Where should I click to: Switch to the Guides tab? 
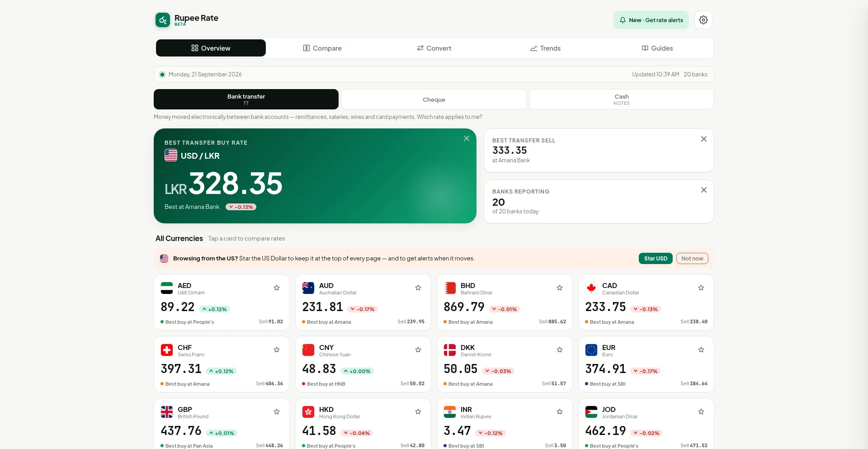point(657,48)
